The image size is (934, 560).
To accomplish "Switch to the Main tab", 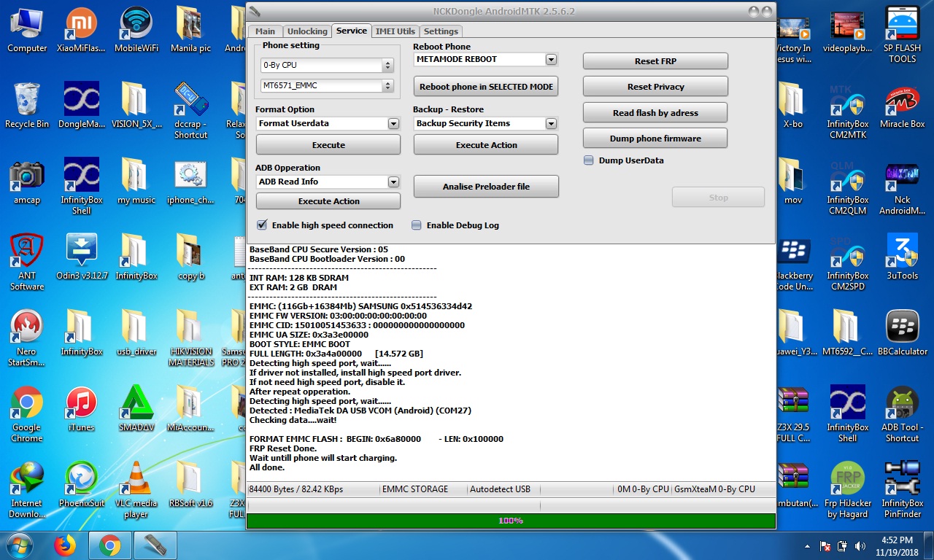I will click(x=265, y=31).
